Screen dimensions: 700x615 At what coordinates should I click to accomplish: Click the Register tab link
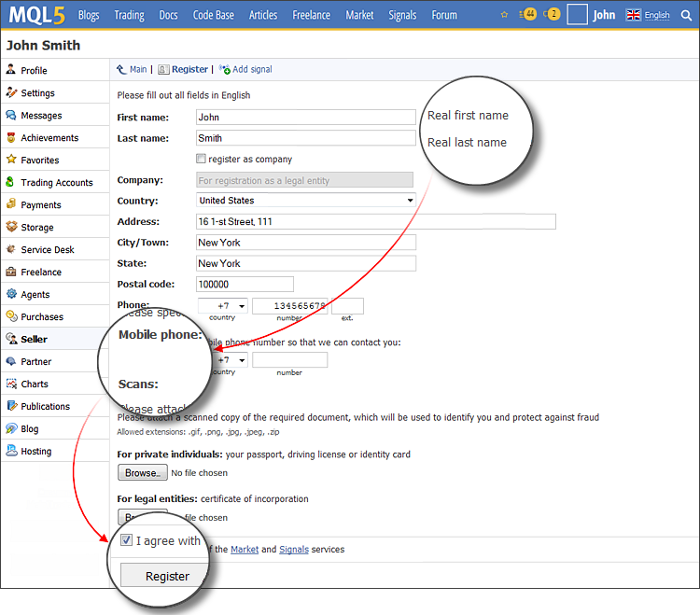189,69
